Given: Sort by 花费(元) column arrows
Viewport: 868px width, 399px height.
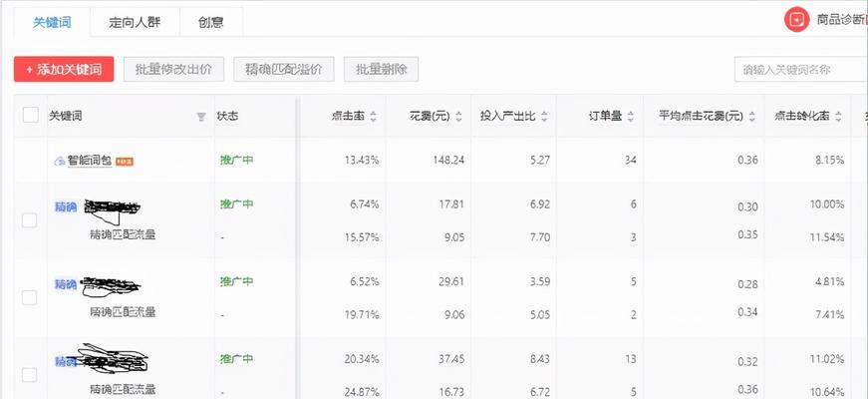Looking at the screenshot, I should 458,117.
